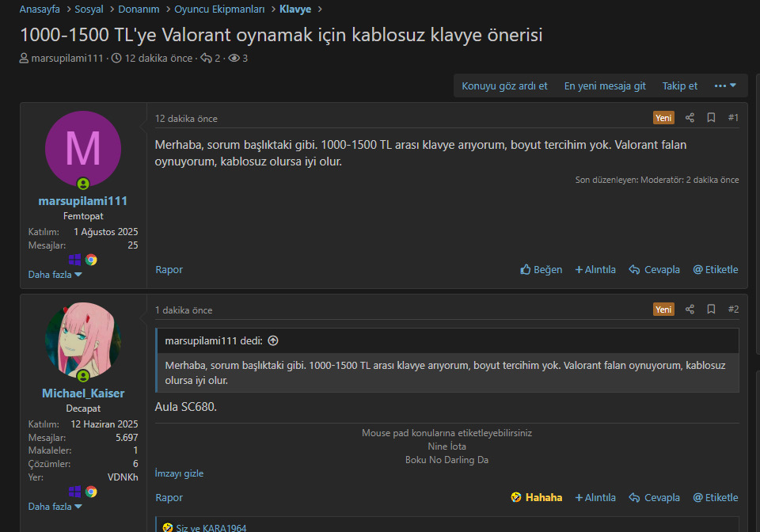Click the Chrome icon under marsupilami111
Viewport: 760px width, 532px height.
[x=91, y=260]
